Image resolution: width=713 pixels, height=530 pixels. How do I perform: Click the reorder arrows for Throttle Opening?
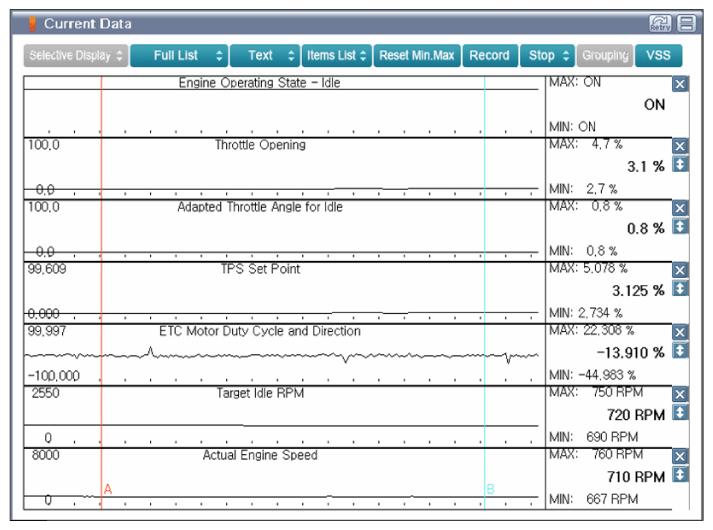[x=681, y=164]
